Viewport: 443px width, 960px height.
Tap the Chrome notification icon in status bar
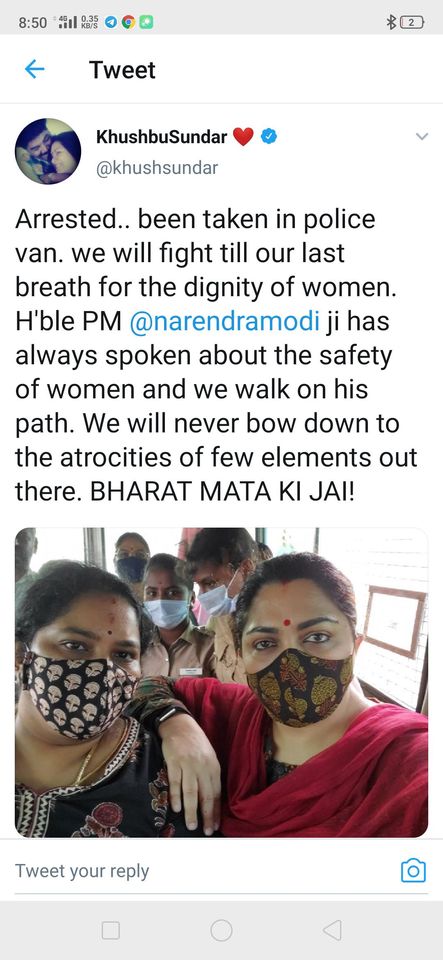pyautogui.click(x=128, y=23)
